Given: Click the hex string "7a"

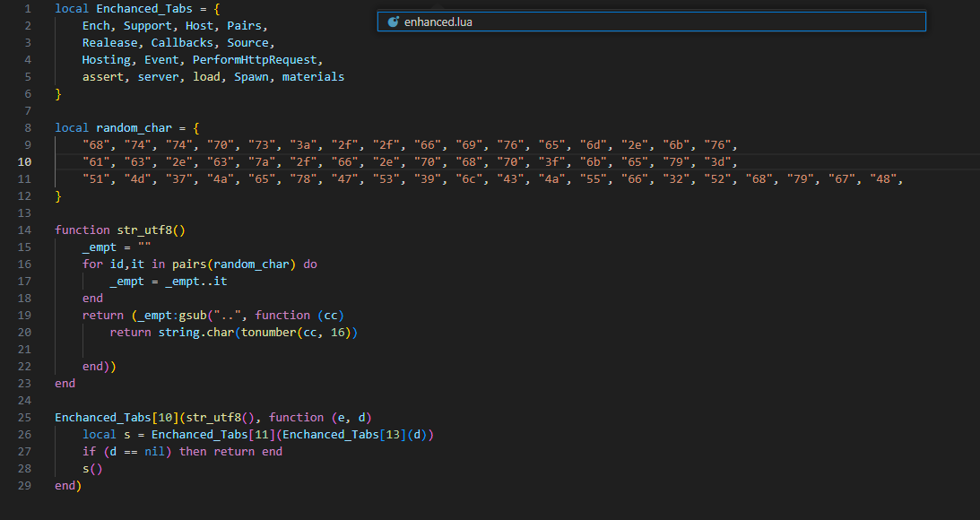Looking at the screenshot, I should pyautogui.click(x=261, y=162).
